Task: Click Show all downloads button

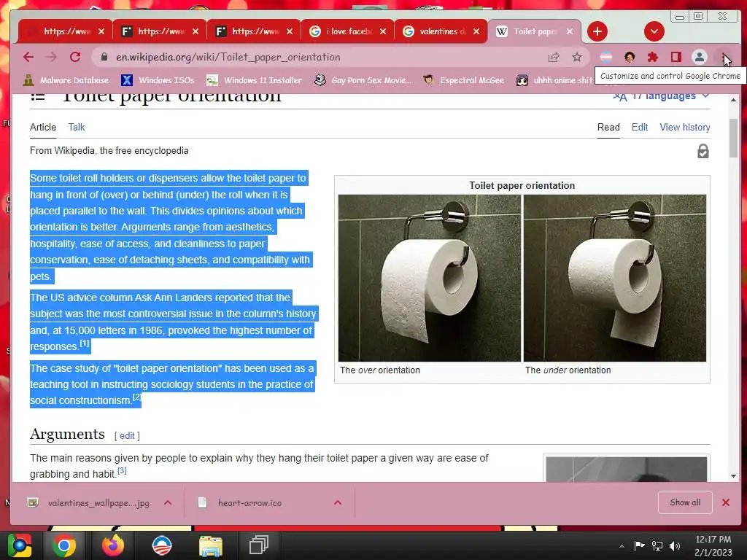Action: (x=685, y=502)
